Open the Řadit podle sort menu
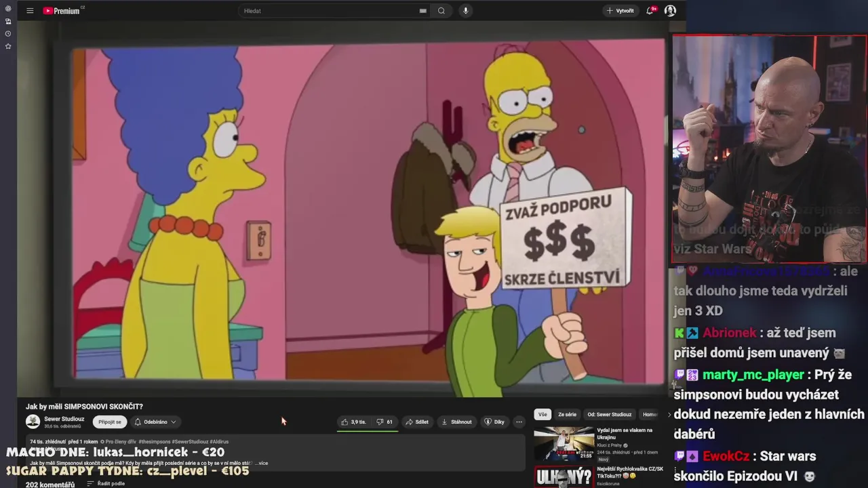 point(106,484)
